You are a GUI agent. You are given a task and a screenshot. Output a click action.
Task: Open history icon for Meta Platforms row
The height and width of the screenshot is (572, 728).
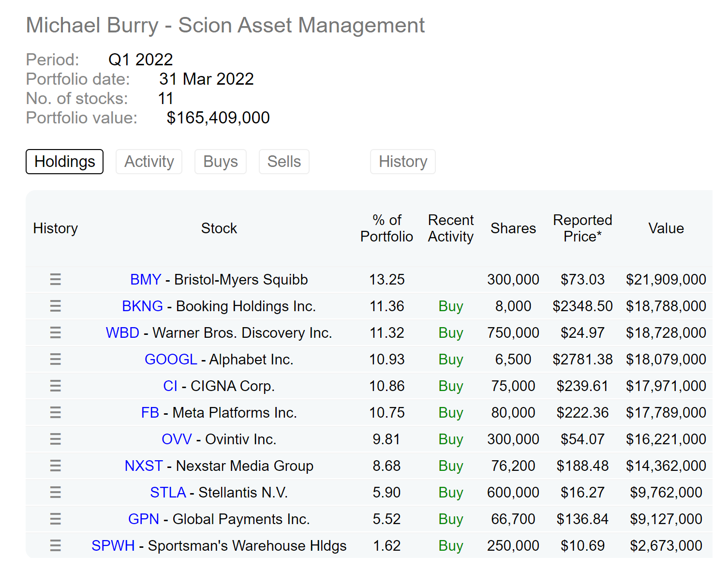coord(55,412)
